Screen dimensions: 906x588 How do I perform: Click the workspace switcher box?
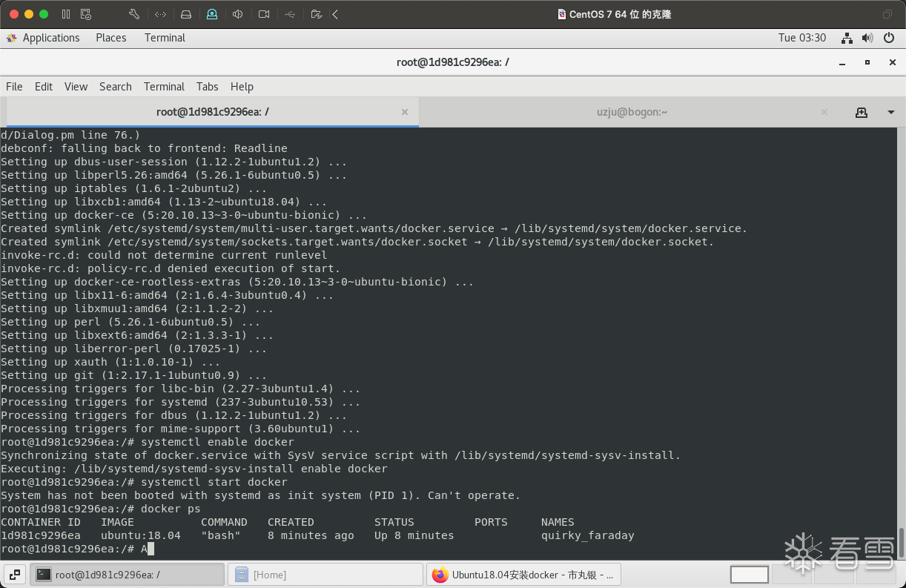(749, 575)
